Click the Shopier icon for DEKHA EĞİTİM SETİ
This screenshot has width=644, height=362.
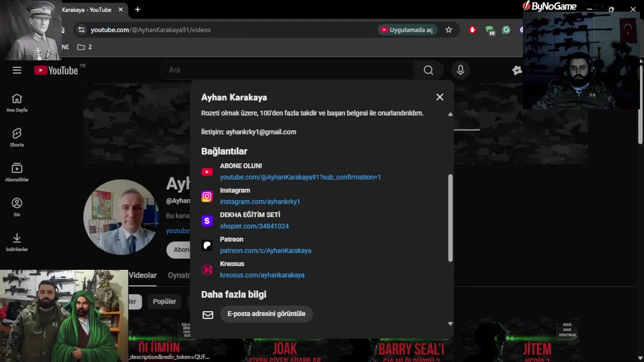click(x=207, y=221)
